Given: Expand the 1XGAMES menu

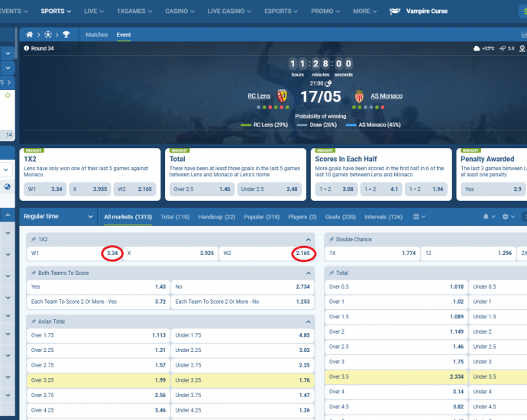Looking at the screenshot, I should coord(134,11).
